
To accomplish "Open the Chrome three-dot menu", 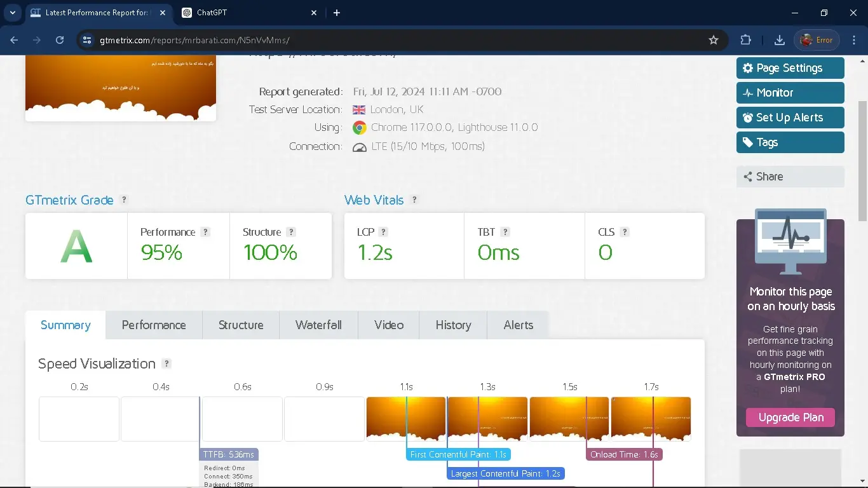I will pos(853,40).
